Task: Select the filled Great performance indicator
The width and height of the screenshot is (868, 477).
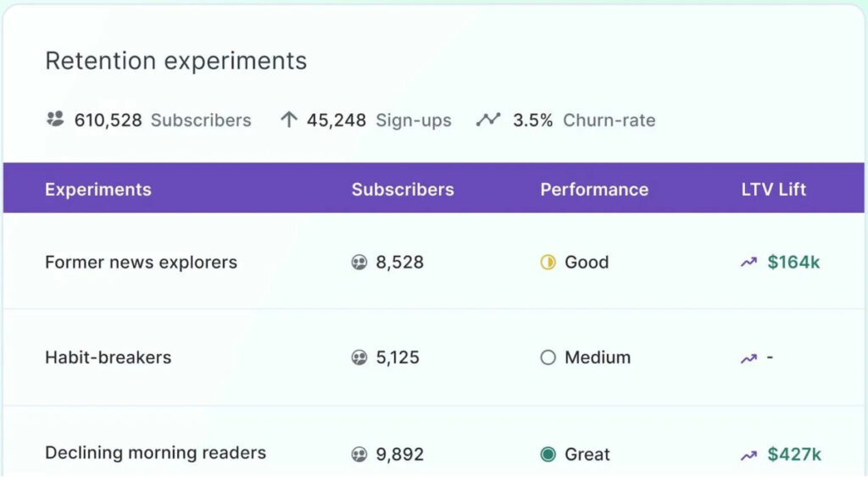Action: [x=548, y=454]
